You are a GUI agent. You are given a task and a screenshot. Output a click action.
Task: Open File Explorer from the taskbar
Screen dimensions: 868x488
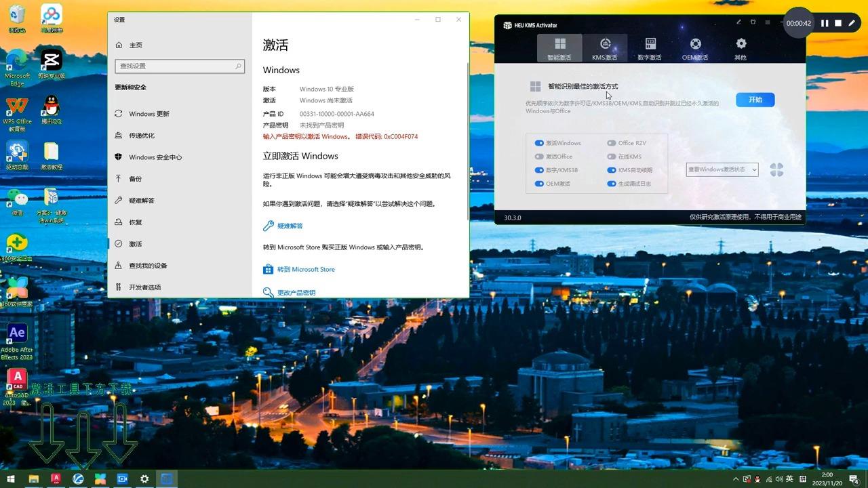tap(33, 479)
